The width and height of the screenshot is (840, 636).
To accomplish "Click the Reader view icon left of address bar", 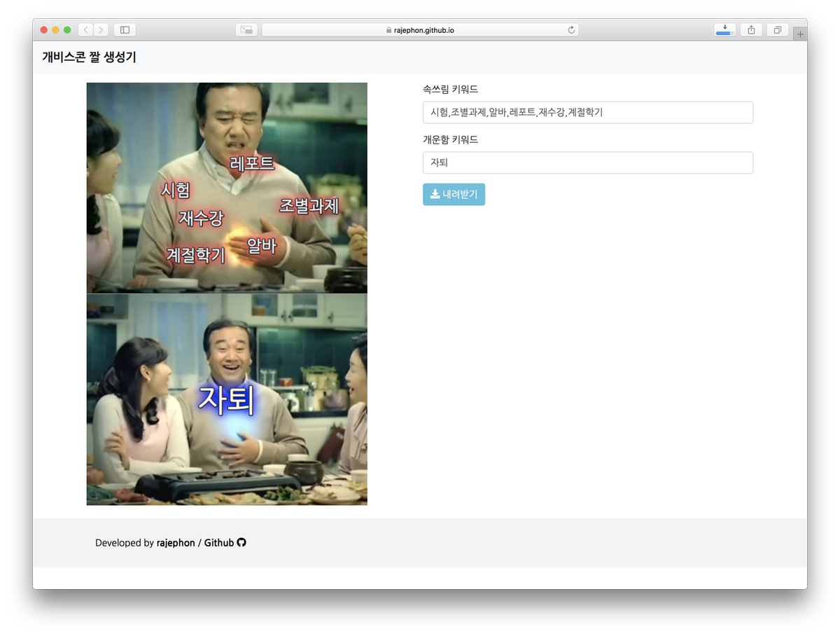I will tap(246, 30).
